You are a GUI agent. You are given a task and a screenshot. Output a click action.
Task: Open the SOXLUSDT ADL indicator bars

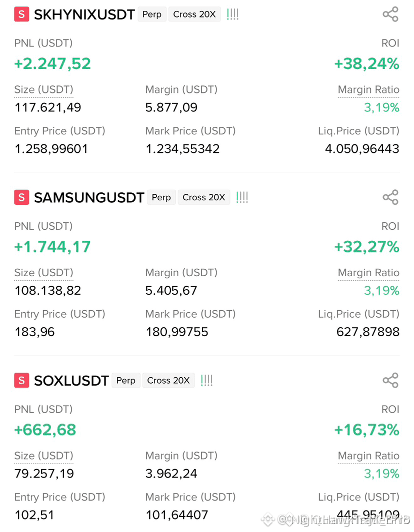pos(206,380)
